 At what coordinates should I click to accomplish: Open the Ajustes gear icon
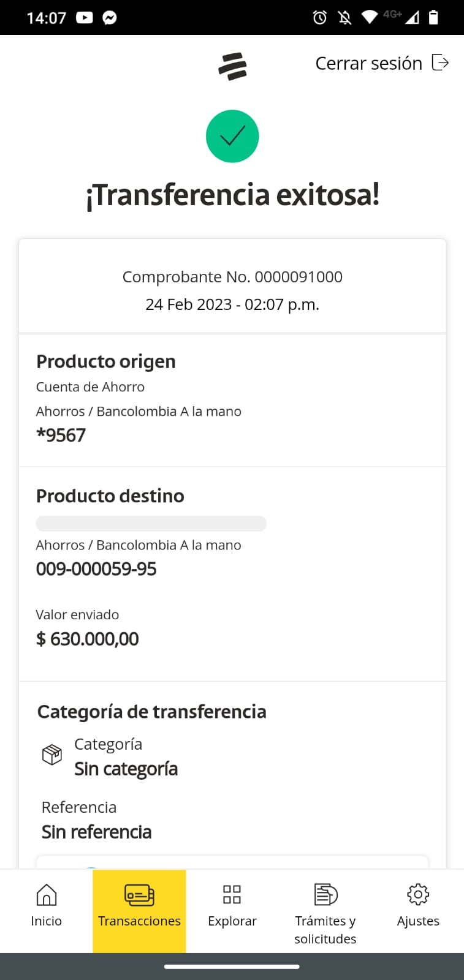(418, 894)
